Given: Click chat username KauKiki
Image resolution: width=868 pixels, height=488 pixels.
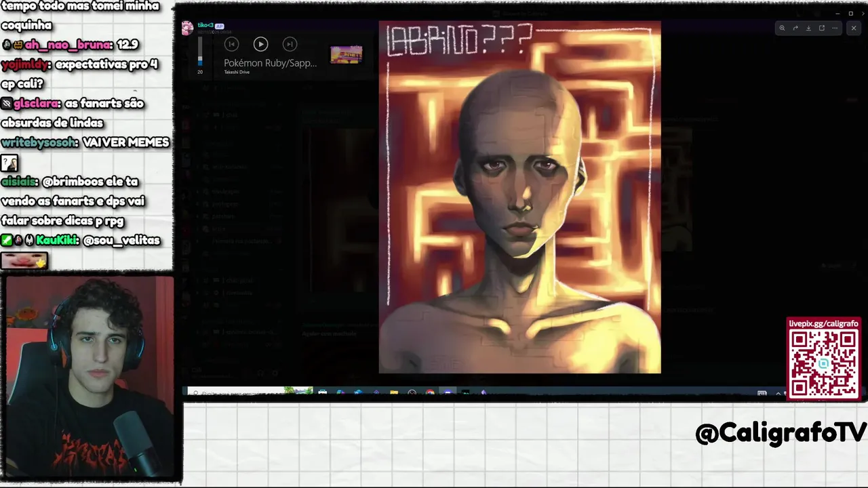Looking at the screenshot, I should click(x=56, y=241).
